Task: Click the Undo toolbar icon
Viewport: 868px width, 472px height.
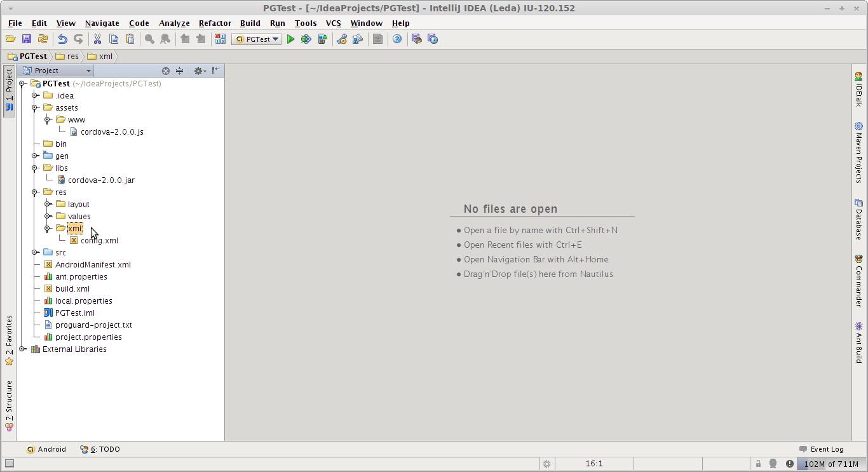Action: 62,39
